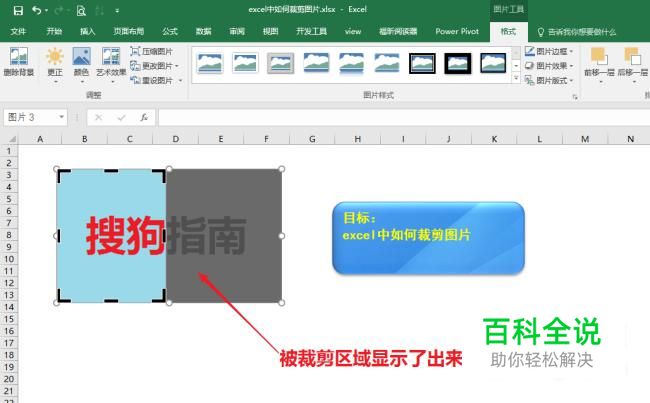Click the cancel X button in formula bar

point(99,118)
